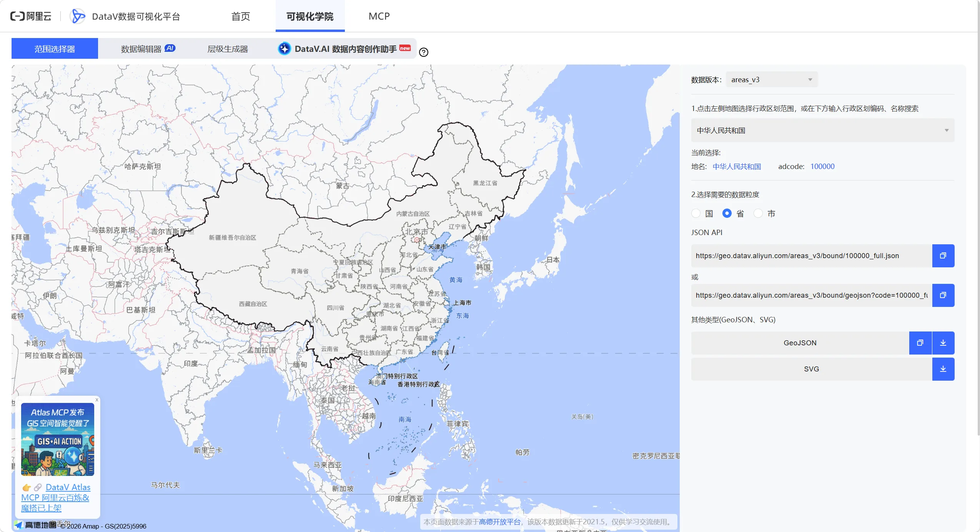Select 湖北省 on the map
The width and height of the screenshot is (980, 532).
click(x=392, y=305)
